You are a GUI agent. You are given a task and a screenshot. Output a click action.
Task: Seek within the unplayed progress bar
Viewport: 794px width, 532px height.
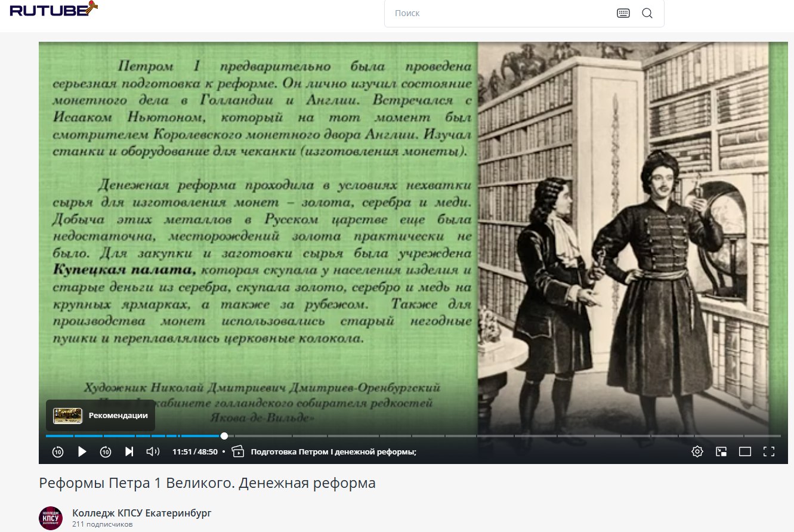[504, 436]
